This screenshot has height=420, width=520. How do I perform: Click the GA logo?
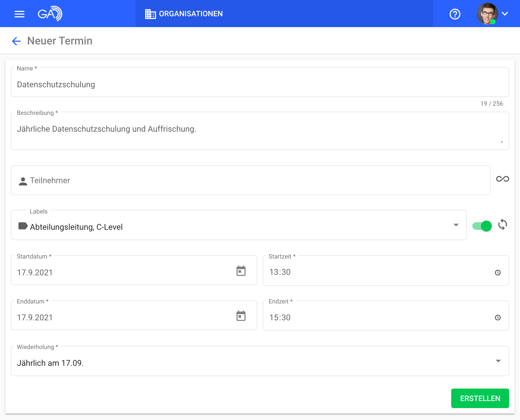[x=50, y=14]
